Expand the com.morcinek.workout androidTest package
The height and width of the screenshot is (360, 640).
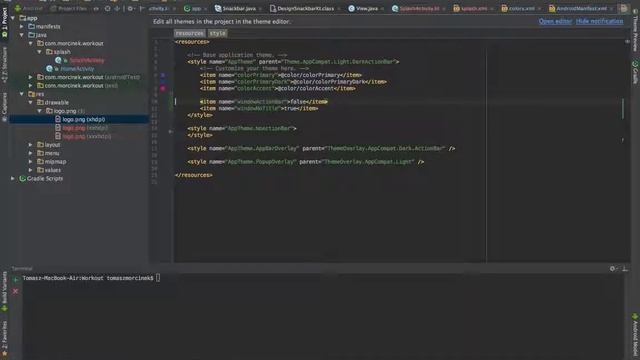pos(31,77)
